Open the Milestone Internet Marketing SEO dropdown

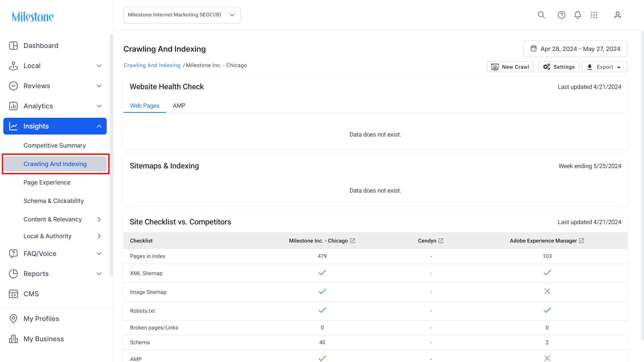coord(182,15)
